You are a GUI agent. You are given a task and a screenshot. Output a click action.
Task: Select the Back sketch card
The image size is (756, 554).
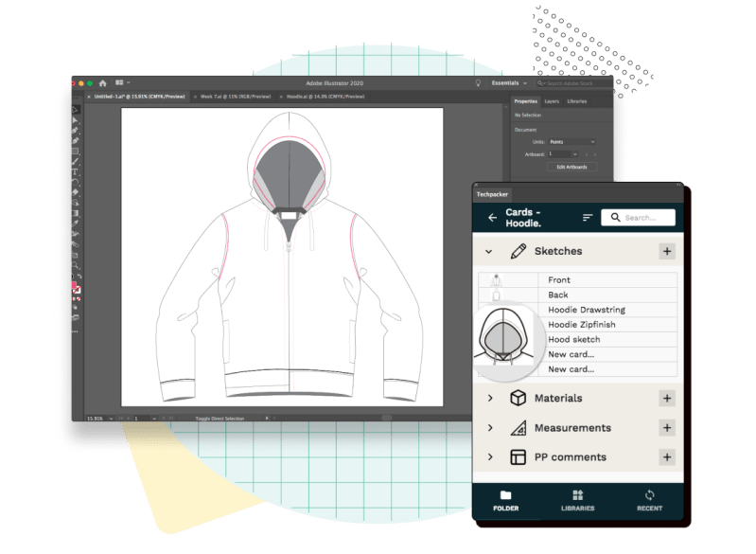pos(577,295)
